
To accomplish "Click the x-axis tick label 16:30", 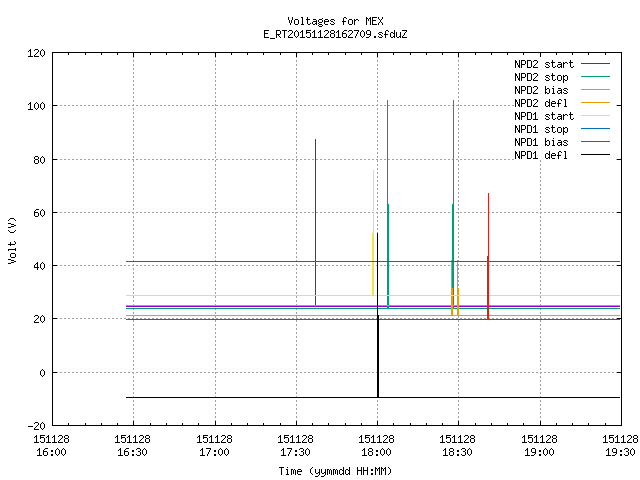I will (x=132, y=452).
